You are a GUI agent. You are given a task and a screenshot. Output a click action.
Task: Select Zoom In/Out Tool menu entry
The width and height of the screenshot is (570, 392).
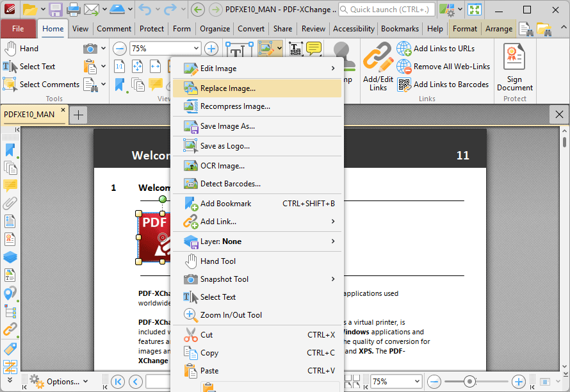click(x=257, y=315)
